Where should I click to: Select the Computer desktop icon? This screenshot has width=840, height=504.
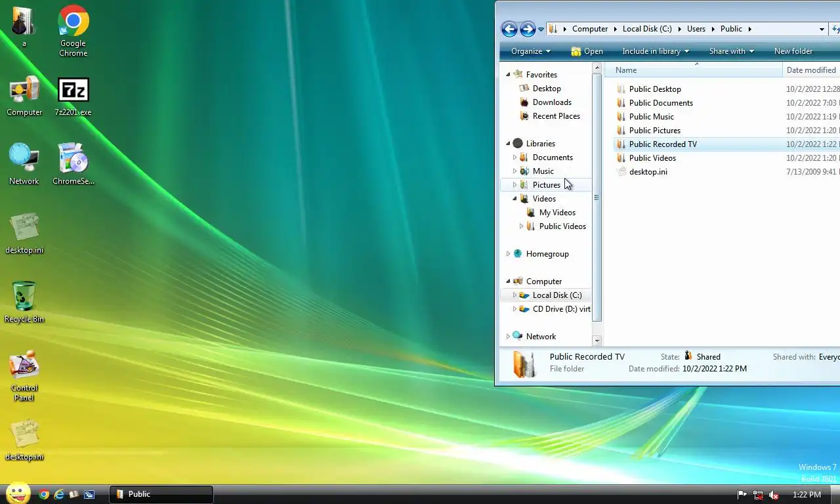coord(24,97)
